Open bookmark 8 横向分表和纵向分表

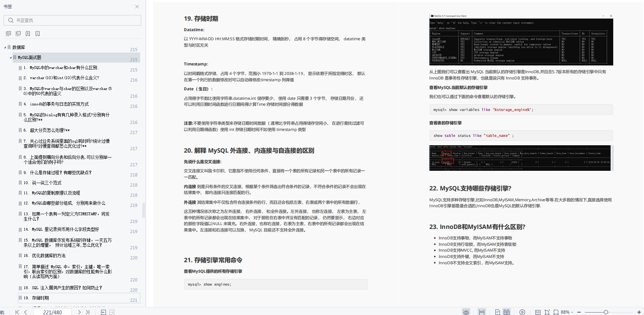[x=67, y=160]
